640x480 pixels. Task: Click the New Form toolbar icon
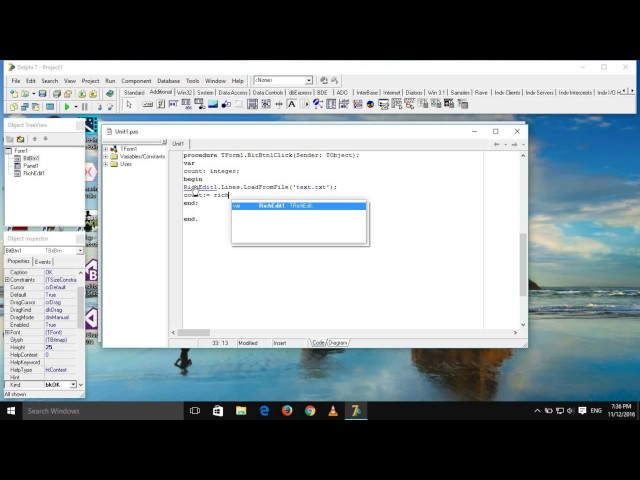click(50, 107)
